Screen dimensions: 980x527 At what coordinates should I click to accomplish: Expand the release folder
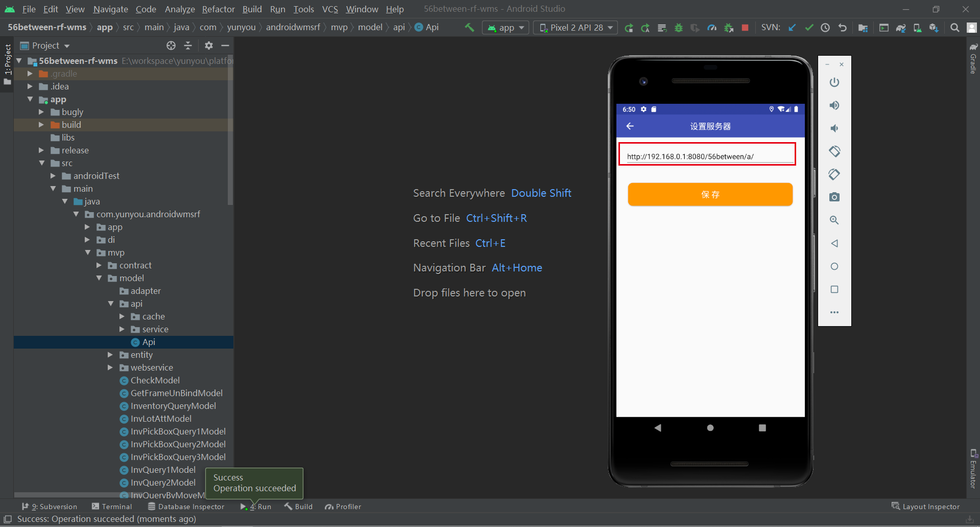click(x=41, y=150)
